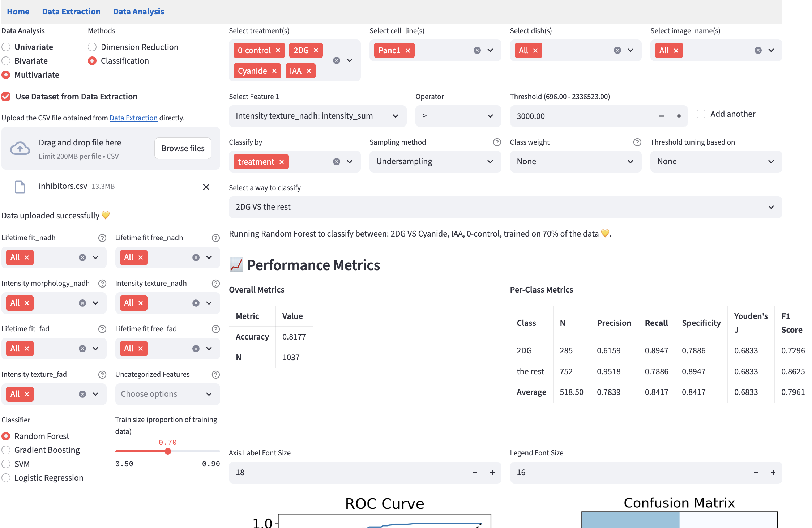Open the Select Feature 1 dropdown
Viewport: 812px width, 528px height.
[x=317, y=116]
